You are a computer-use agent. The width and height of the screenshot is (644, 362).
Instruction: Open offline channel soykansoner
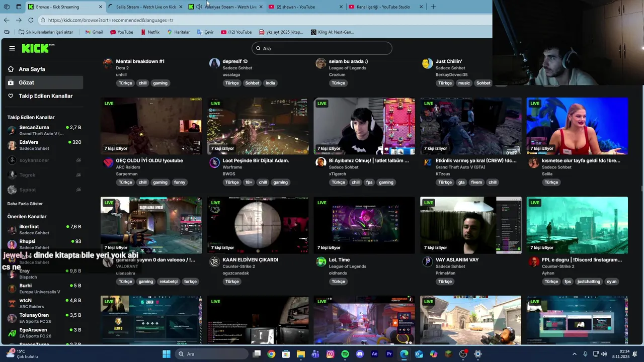click(x=44, y=160)
